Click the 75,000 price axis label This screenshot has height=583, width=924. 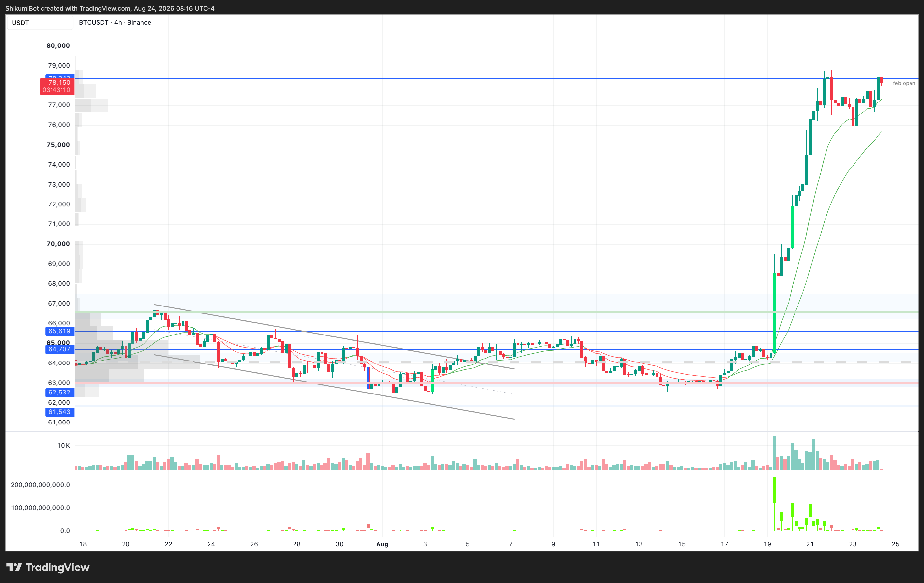point(58,145)
